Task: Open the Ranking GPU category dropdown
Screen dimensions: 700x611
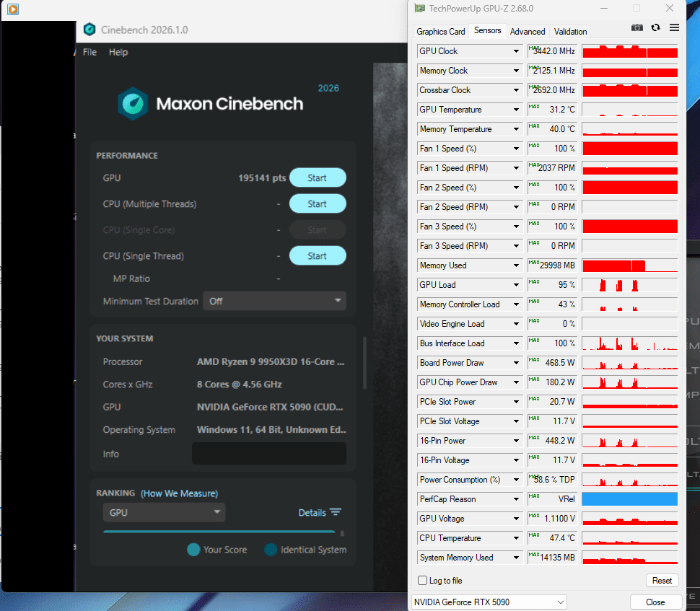Action: (x=165, y=512)
